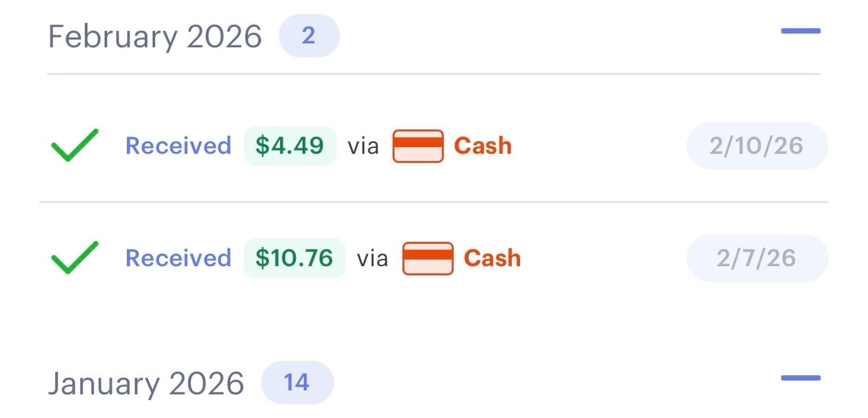
Task: Select the $10.76 amount tag
Action: click(x=294, y=258)
